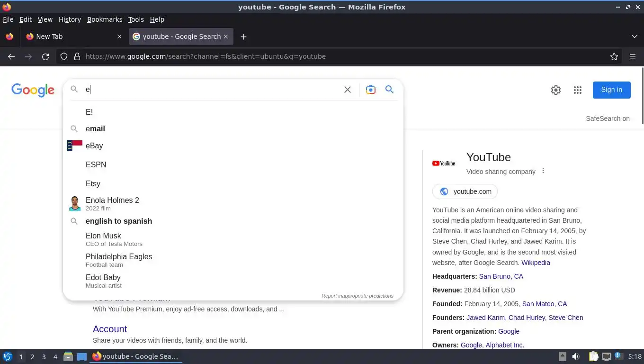Open the network icon in system tray
The height and width of the screenshot is (364, 644).
607,356
